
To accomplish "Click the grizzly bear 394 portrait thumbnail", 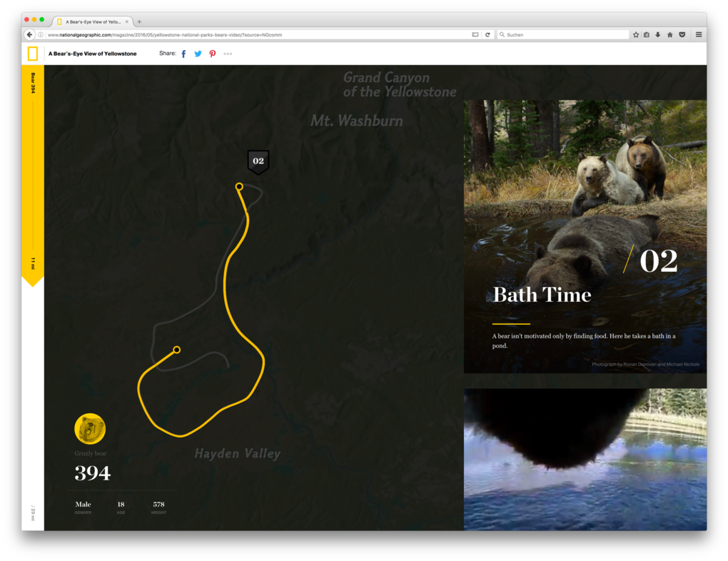I will 90,428.
